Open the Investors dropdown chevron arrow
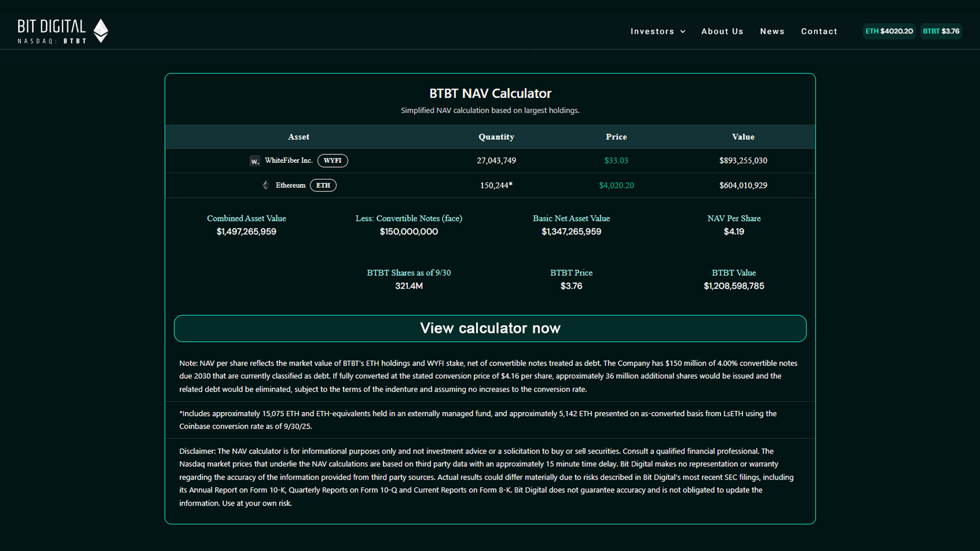 click(684, 31)
